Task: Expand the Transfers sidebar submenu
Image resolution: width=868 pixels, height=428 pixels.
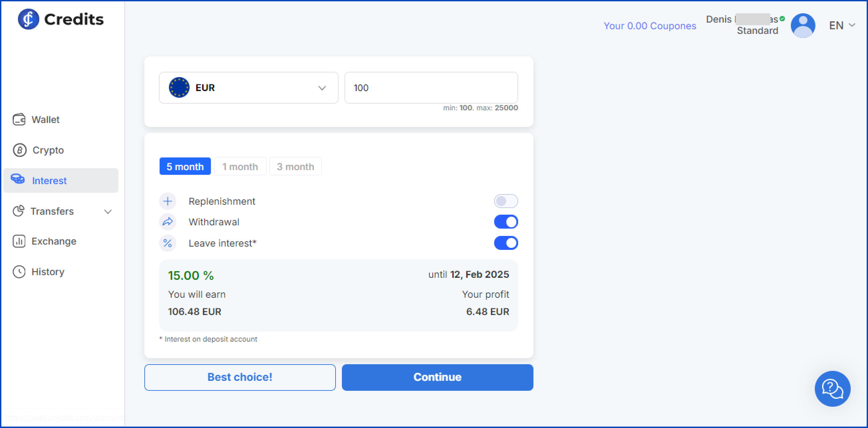Action: [108, 211]
